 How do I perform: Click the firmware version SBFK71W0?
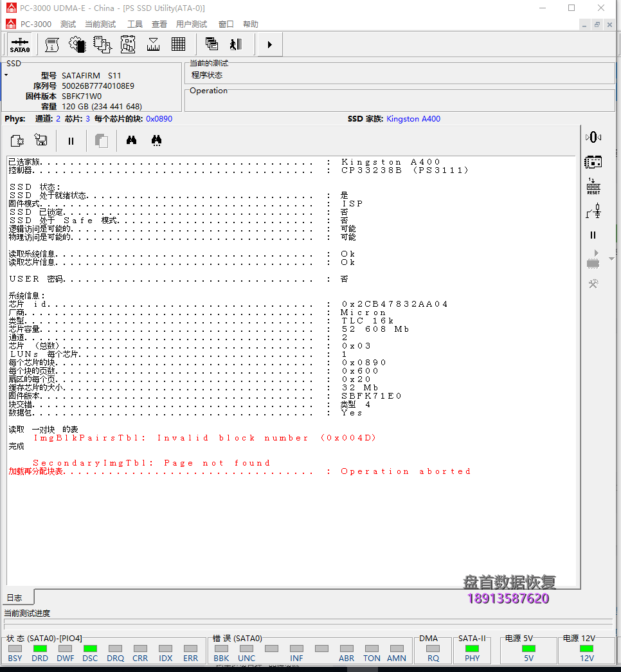coord(82,96)
